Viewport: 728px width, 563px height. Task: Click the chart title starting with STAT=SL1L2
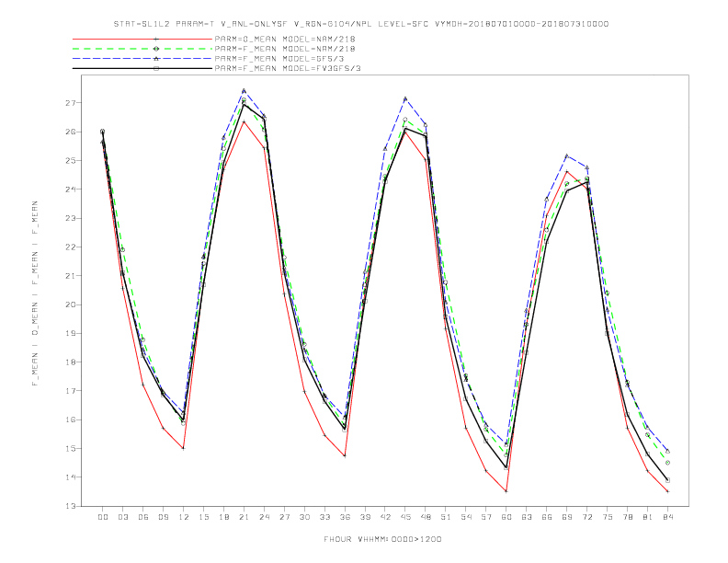[361, 24]
